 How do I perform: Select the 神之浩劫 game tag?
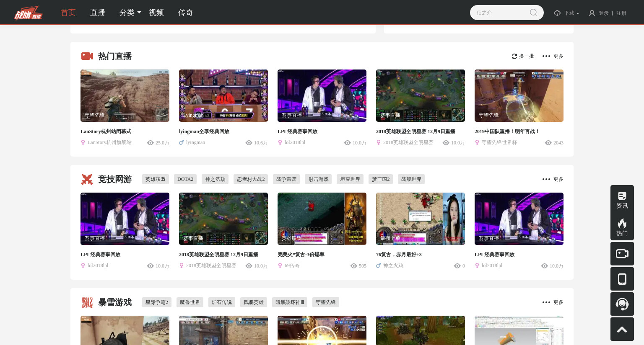point(215,179)
